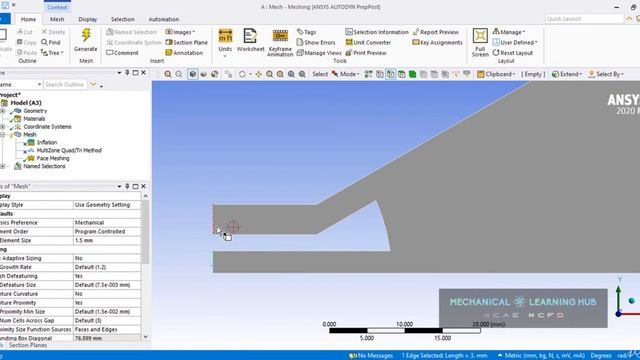640x360 pixels.
Task: Open Manage Views
Action: tap(319, 53)
